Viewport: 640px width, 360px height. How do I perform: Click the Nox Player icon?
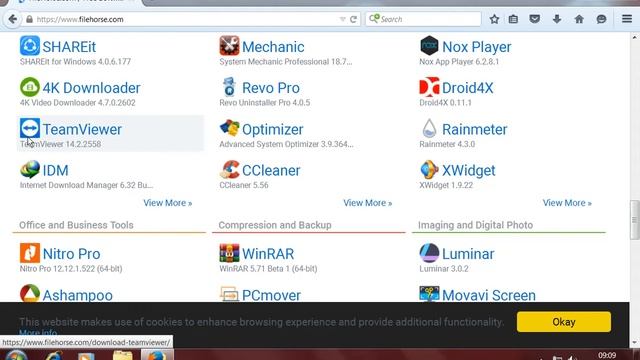429,45
